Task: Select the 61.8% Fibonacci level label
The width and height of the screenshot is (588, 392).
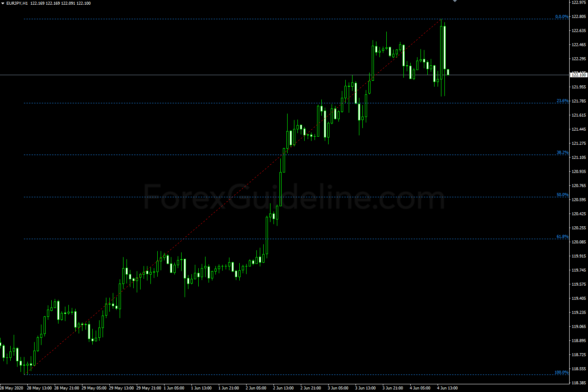Action: click(562, 237)
